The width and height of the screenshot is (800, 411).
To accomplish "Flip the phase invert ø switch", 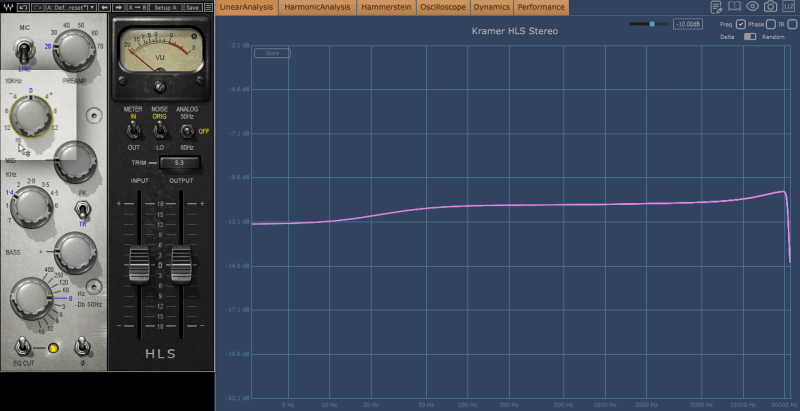I will (82, 347).
